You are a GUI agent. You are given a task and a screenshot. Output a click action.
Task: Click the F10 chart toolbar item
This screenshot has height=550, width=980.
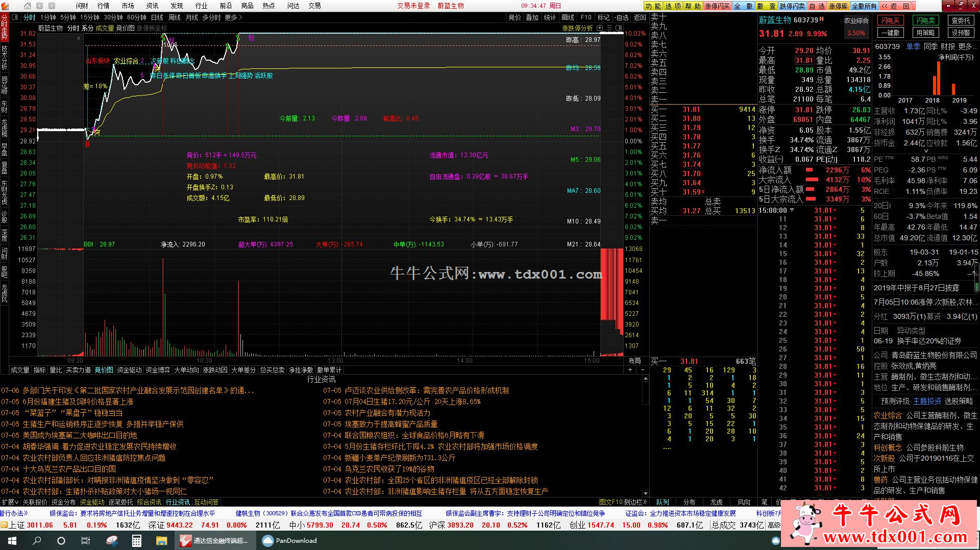(586, 17)
